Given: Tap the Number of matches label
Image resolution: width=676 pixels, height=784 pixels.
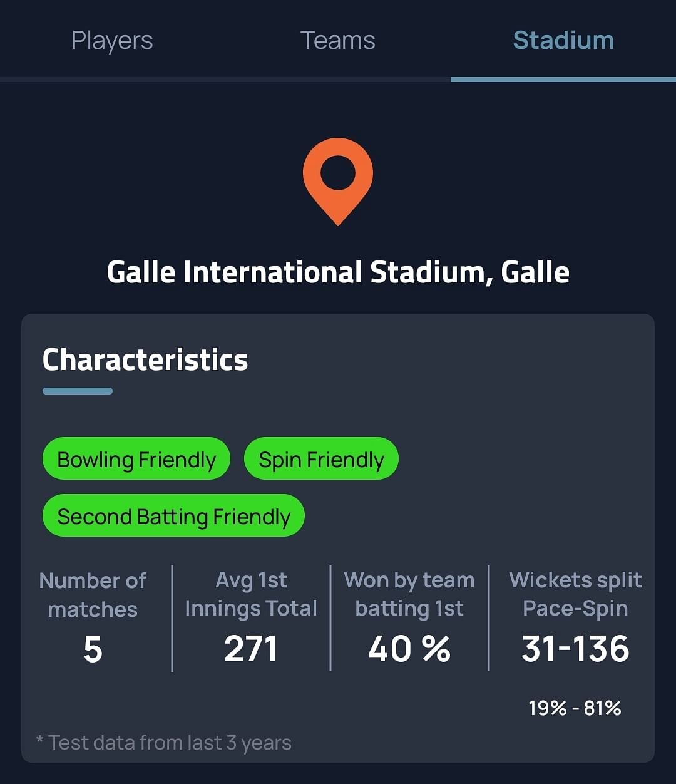Looking at the screenshot, I should pyautogui.click(x=93, y=594).
